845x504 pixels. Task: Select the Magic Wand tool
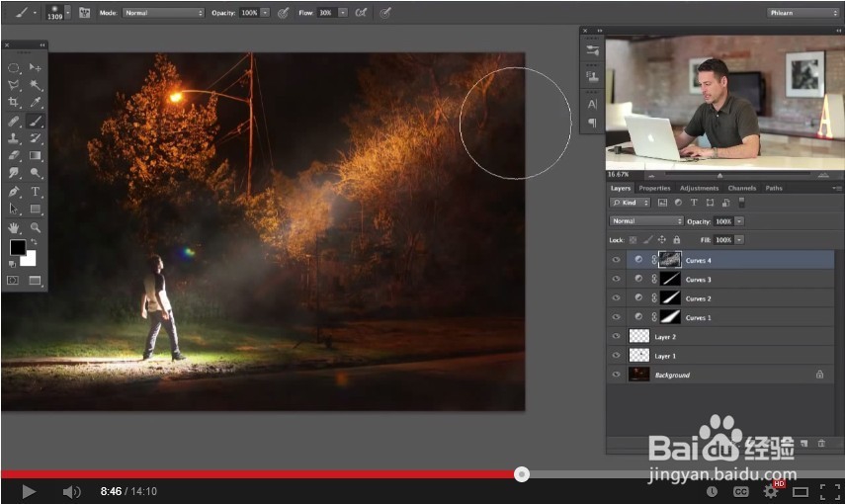coord(35,85)
